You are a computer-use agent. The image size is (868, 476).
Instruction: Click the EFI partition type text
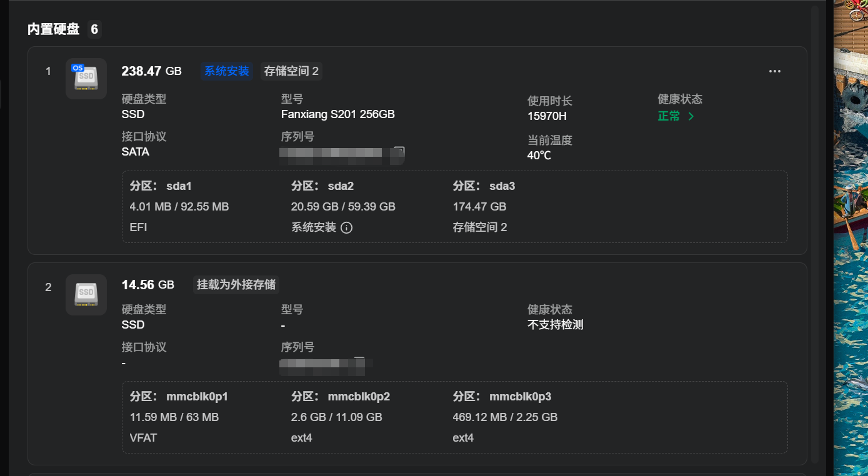pyautogui.click(x=138, y=227)
